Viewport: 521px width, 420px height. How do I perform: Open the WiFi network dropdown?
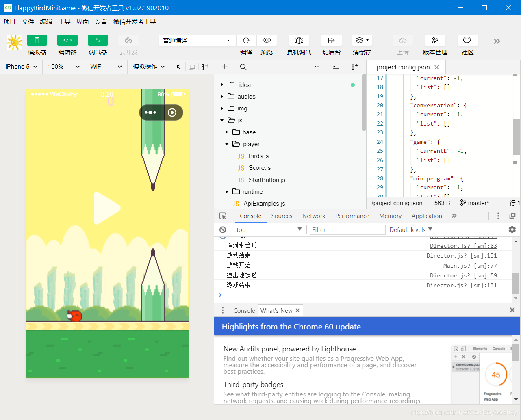coord(106,67)
